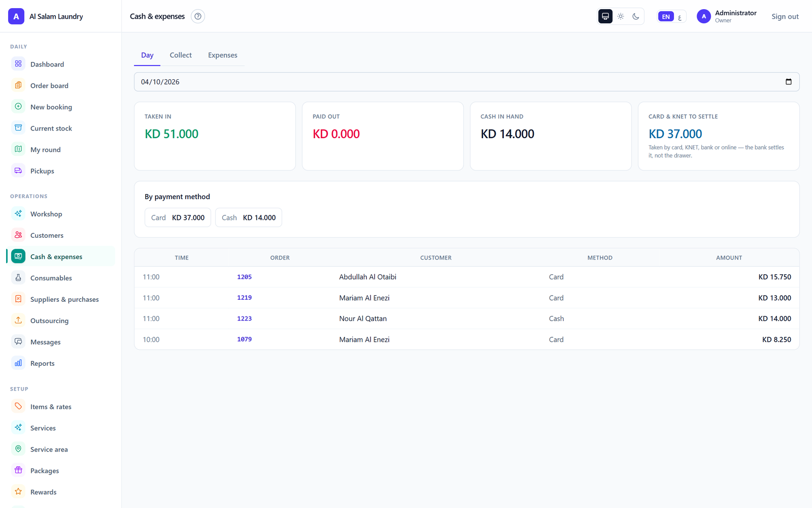This screenshot has height=508, width=812.
Task: Switch to light theme sun icon
Action: (621, 16)
